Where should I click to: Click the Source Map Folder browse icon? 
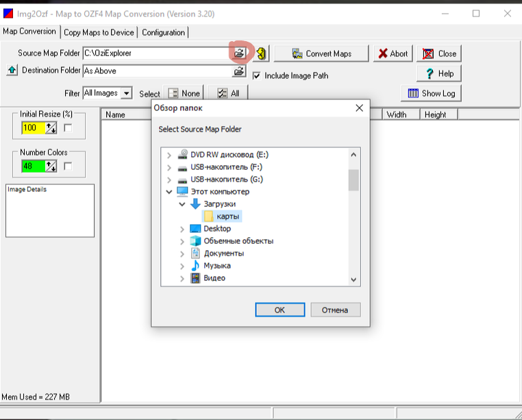[x=239, y=53]
